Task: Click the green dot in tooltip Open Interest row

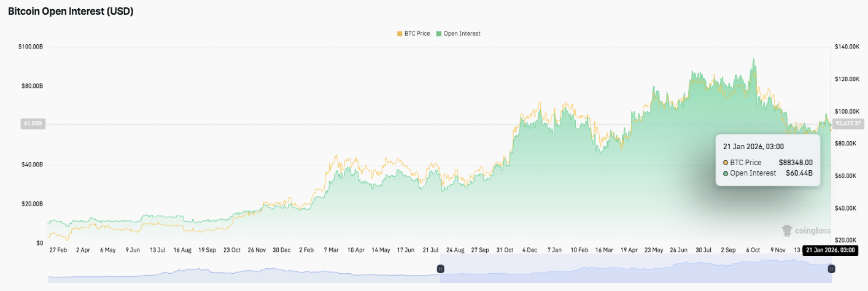Action: click(x=726, y=173)
